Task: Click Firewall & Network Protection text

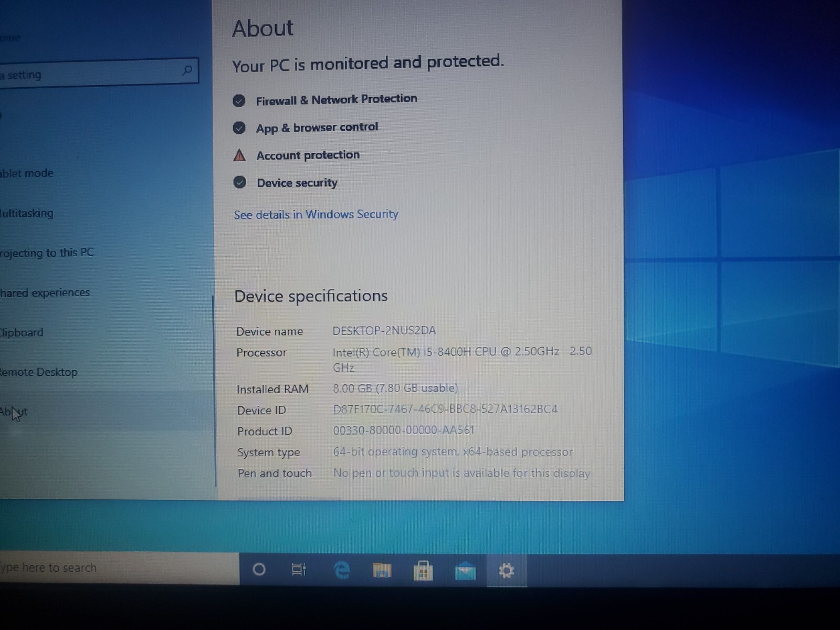Action: pos(337,99)
